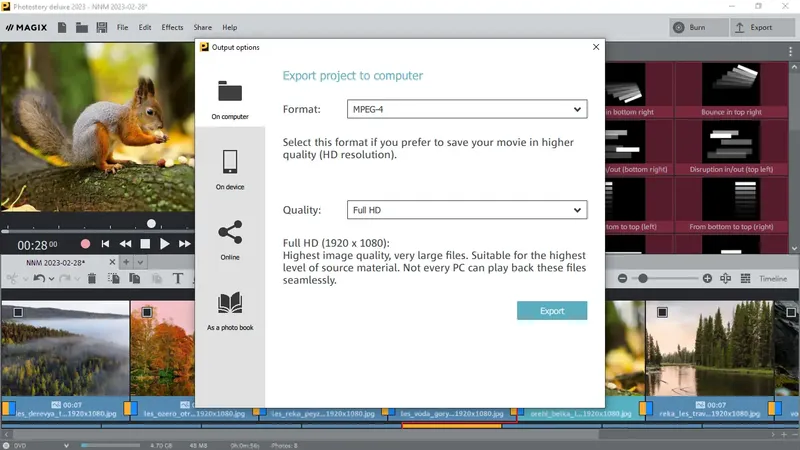Select the les_derevya forest fog thumbnail
This screenshot has height=450, width=800.
65,348
